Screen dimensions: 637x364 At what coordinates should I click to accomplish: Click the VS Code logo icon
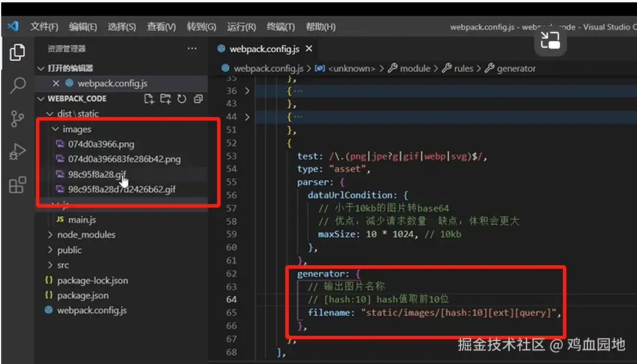point(13,26)
